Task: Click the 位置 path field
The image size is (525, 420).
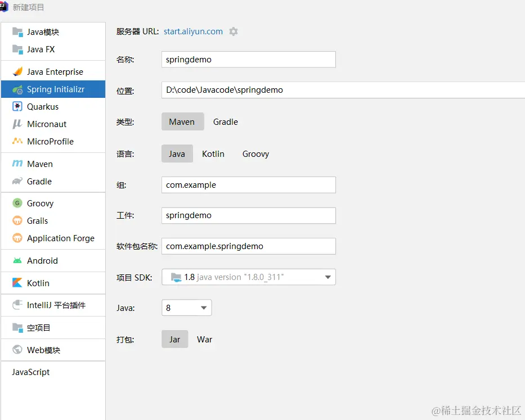Action: pyautogui.click(x=343, y=90)
